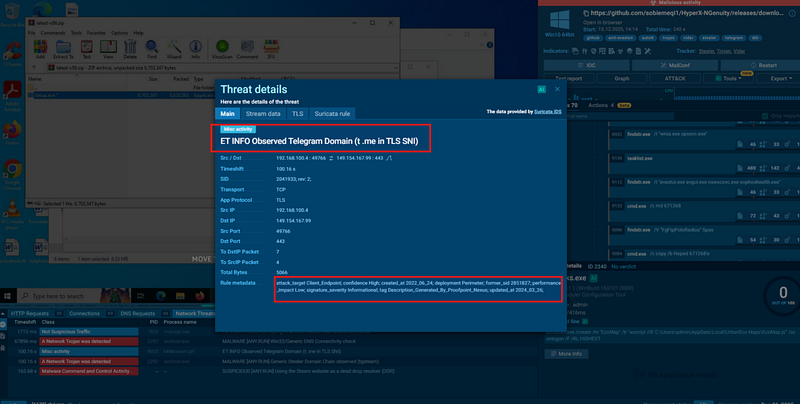Click VLC media player desktop shortcut

click(12, 214)
